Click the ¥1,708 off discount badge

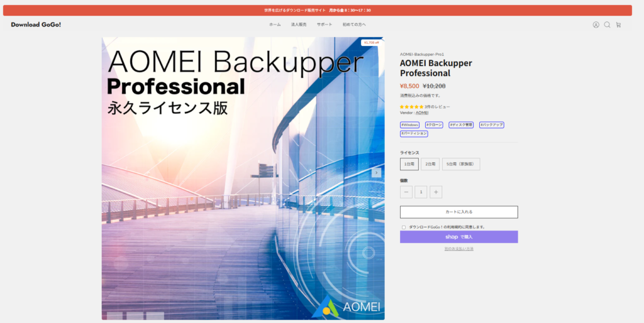pyautogui.click(x=371, y=42)
